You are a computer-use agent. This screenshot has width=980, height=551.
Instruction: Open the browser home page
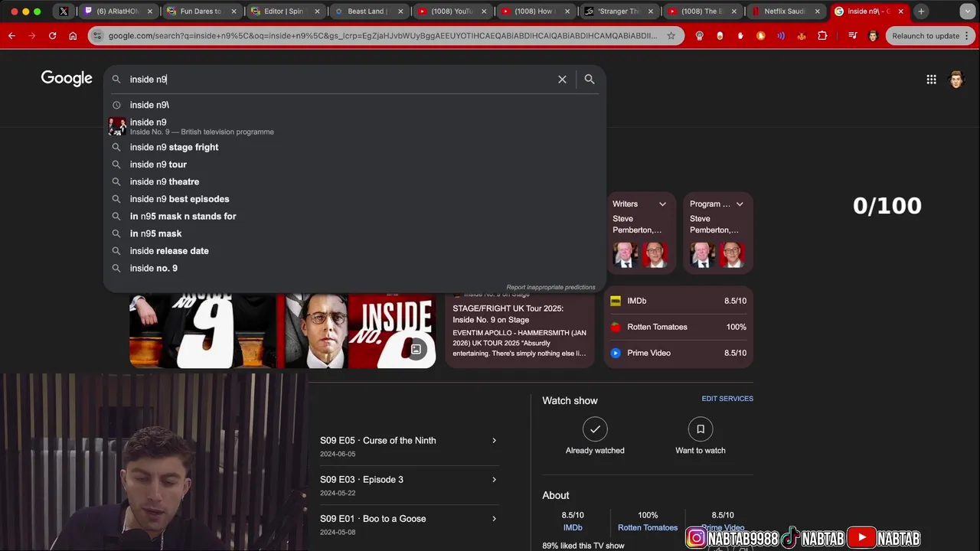[x=73, y=36]
